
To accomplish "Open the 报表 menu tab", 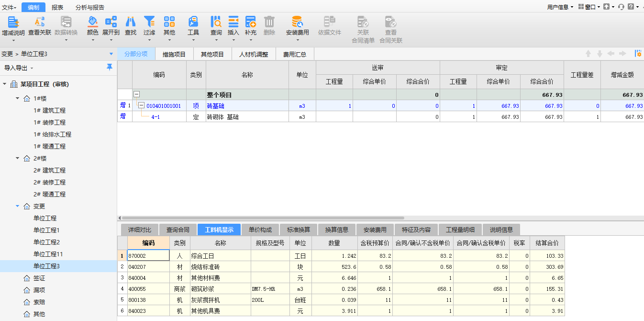I will point(57,7).
